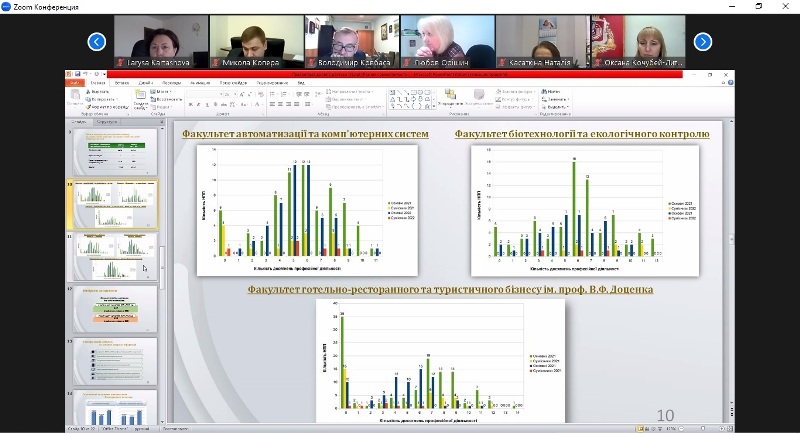Open the Переходы ribbon tab

point(171,83)
